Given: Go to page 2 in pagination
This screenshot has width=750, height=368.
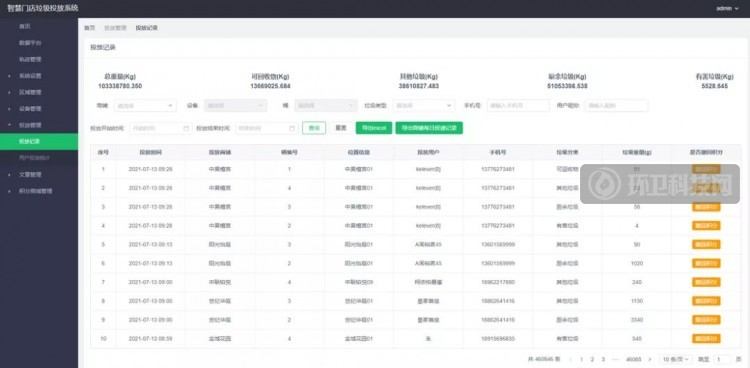Looking at the screenshot, I should tap(592, 359).
